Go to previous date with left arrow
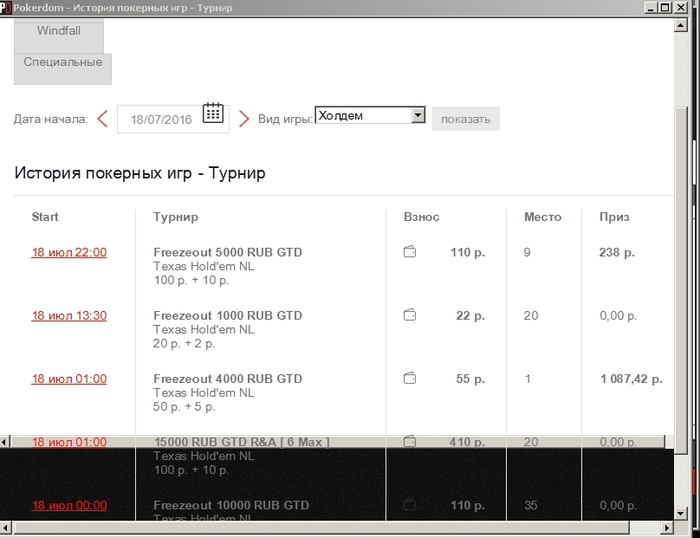The width and height of the screenshot is (700, 538). pos(103,119)
